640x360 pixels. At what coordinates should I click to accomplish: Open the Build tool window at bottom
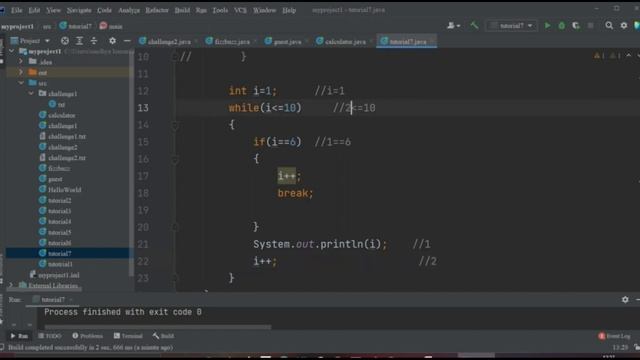[x=163, y=336]
